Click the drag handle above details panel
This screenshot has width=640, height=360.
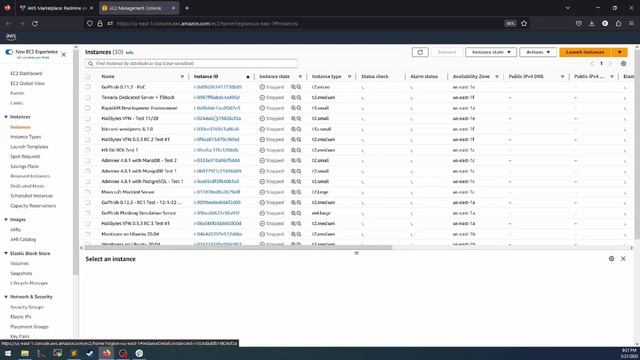(356, 253)
